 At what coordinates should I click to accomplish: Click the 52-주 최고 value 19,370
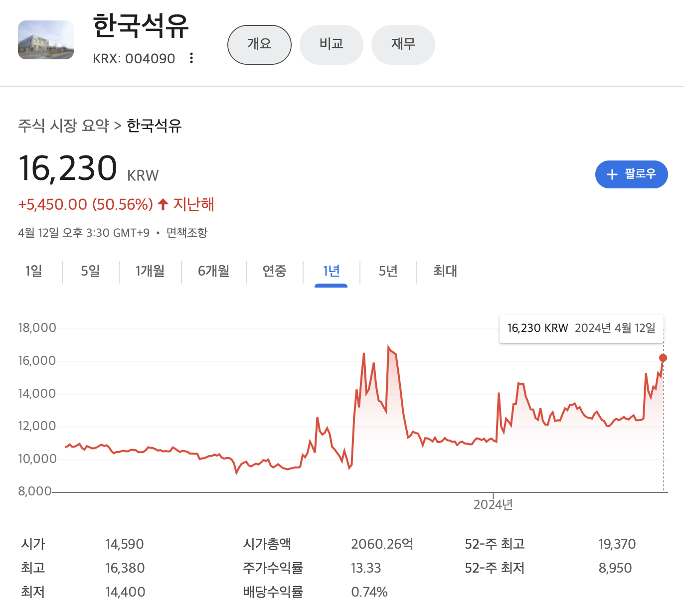[617, 544]
